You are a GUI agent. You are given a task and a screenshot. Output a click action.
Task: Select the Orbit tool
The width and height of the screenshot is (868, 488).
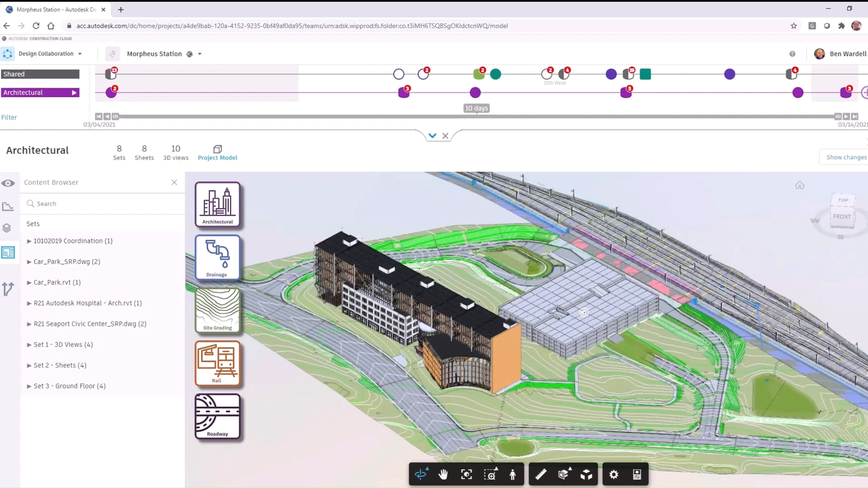click(420, 473)
